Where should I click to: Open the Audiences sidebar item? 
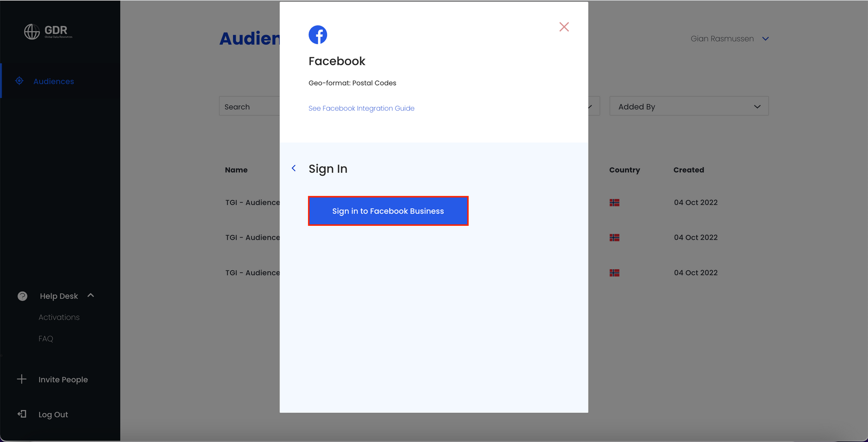pos(53,81)
